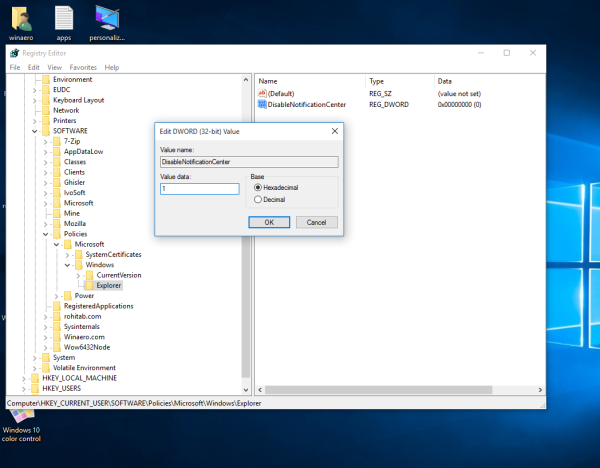Click the registry path in status bar
This screenshot has height=468, width=600.
(x=134, y=403)
